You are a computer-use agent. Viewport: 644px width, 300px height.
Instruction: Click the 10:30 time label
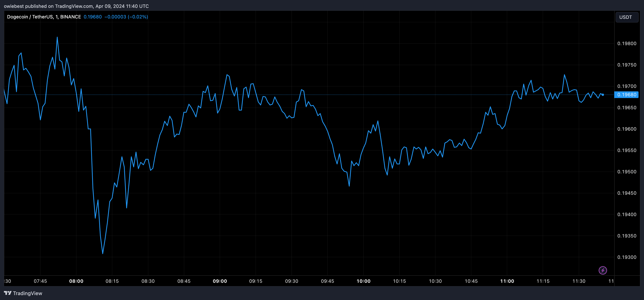point(435,281)
